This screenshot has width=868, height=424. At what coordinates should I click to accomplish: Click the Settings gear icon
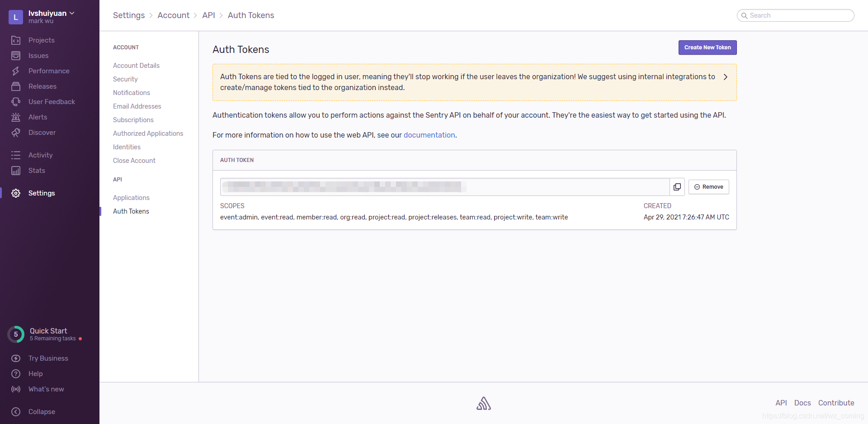point(16,193)
